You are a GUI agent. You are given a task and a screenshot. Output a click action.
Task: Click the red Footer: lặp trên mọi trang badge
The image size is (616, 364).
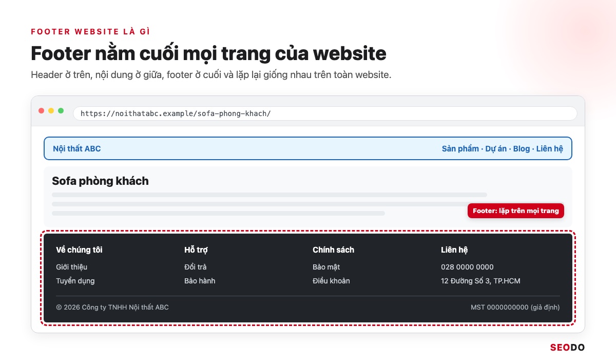pos(516,211)
